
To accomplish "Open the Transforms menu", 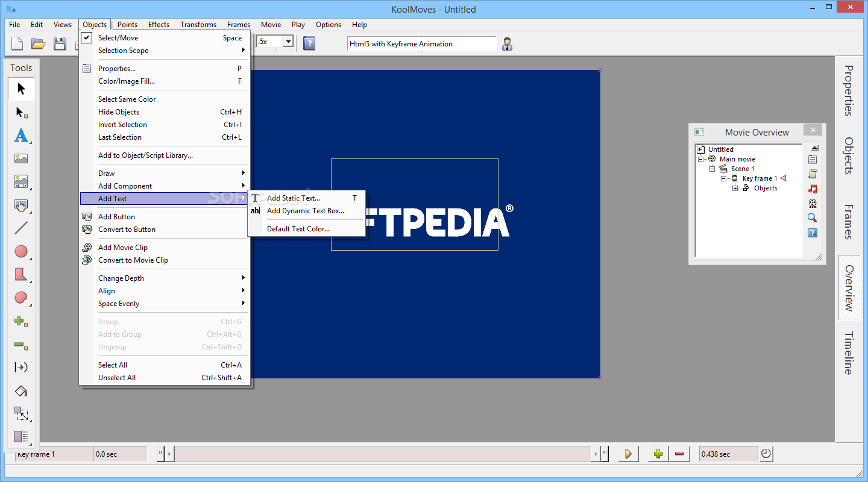I will click(x=198, y=25).
